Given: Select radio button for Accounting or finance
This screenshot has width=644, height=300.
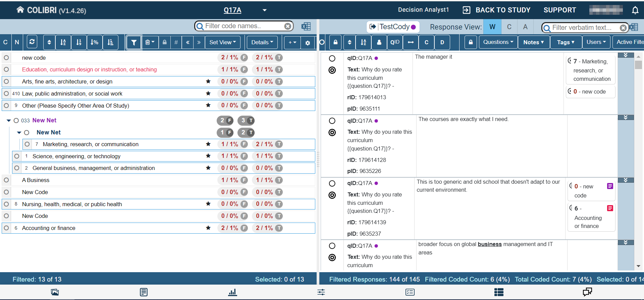Looking at the screenshot, I should click(6, 228).
